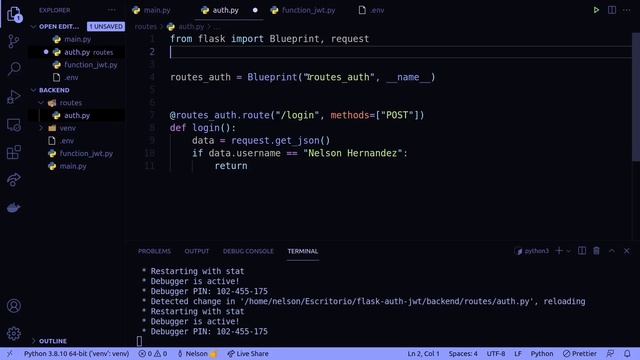
Task: Open the Remote Explorer view
Action: pyautogui.click(x=14, y=125)
